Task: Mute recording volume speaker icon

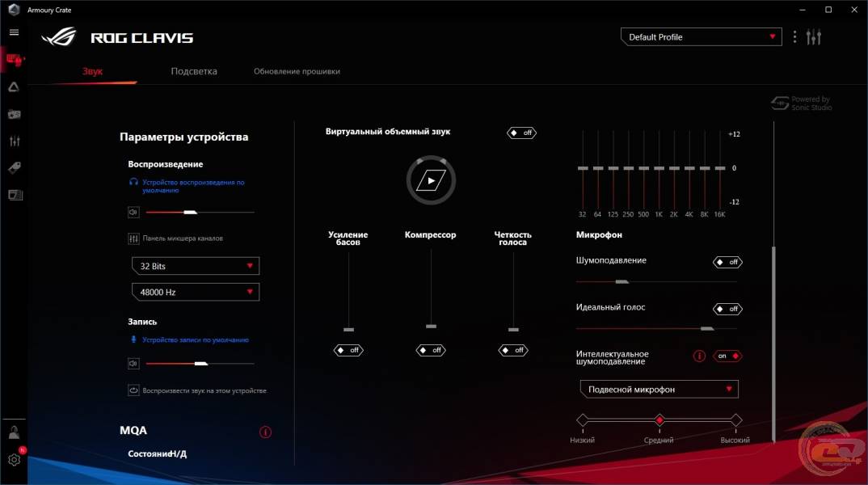Action: point(133,364)
